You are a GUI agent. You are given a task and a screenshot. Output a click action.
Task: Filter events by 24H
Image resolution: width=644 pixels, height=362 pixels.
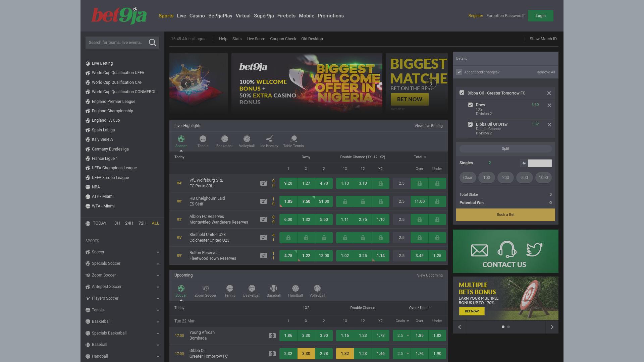tap(129, 223)
